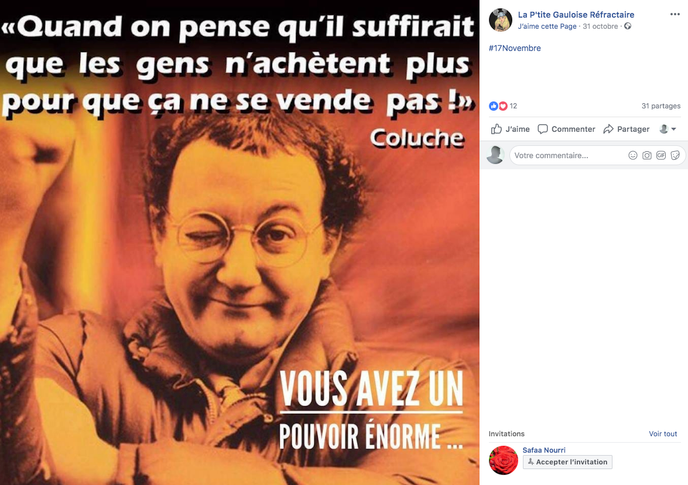
Task: View the 31 partages list
Action: [x=661, y=106]
